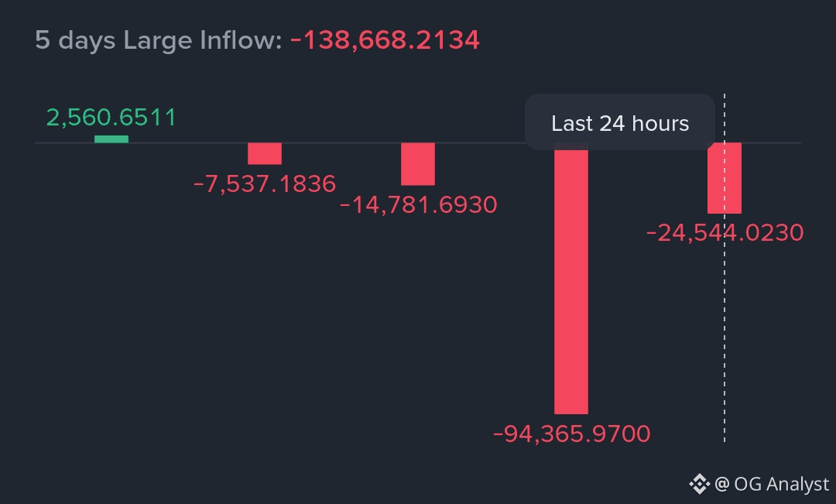The width and height of the screenshot is (836, 504).
Task: Select the red bar above -14,781.6930
Action: (418, 164)
